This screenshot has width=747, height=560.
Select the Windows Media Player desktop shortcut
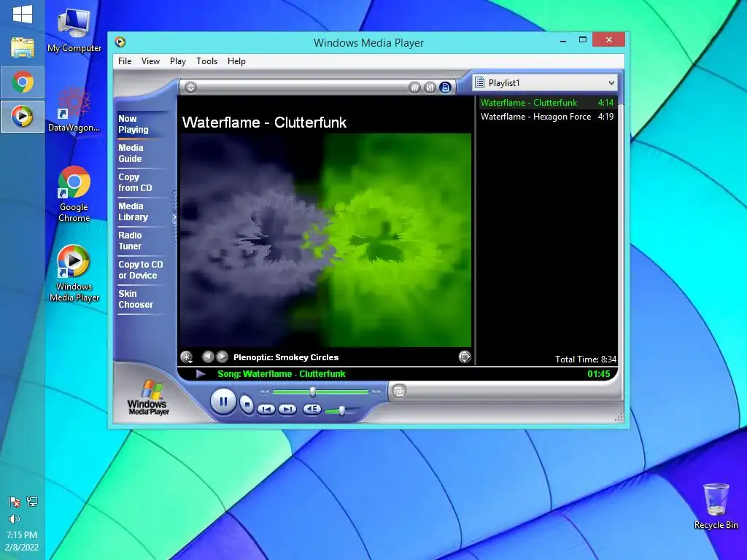tap(74, 273)
